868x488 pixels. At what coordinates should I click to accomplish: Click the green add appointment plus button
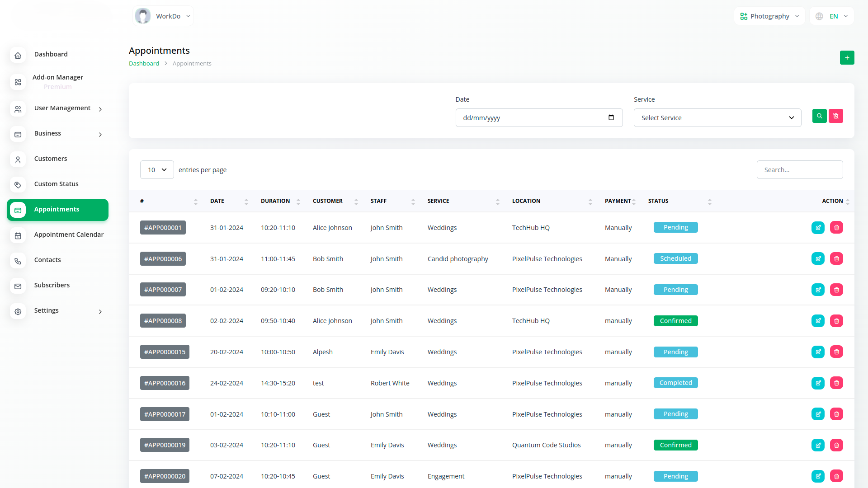[847, 57]
